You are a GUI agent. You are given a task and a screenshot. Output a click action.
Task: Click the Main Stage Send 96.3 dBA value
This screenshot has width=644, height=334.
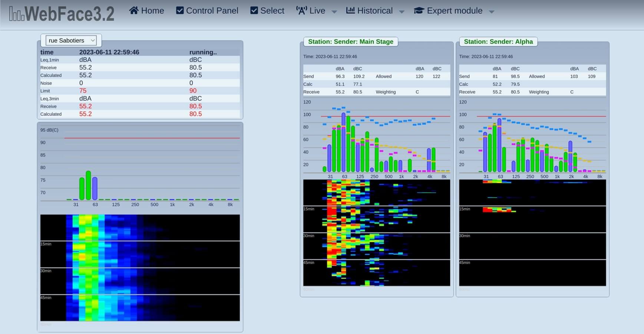(x=340, y=76)
